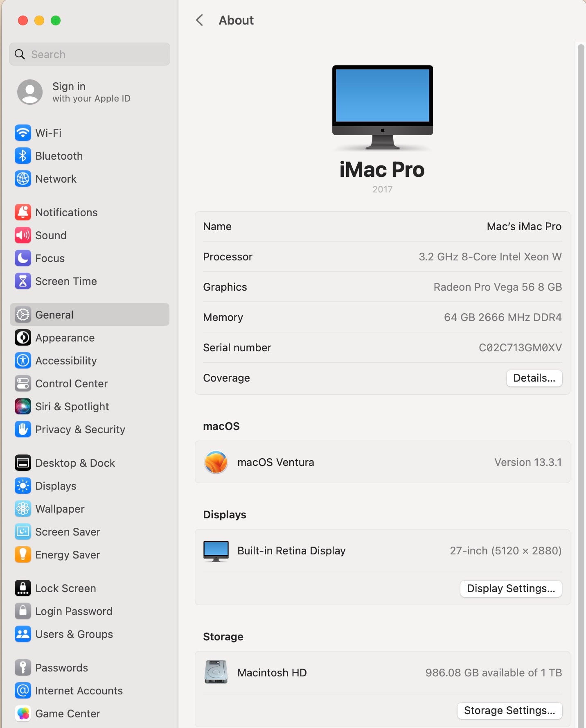The height and width of the screenshot is (728, 586).
Task: Click the Search field in sidebar
Action: [x=90, y=54]
